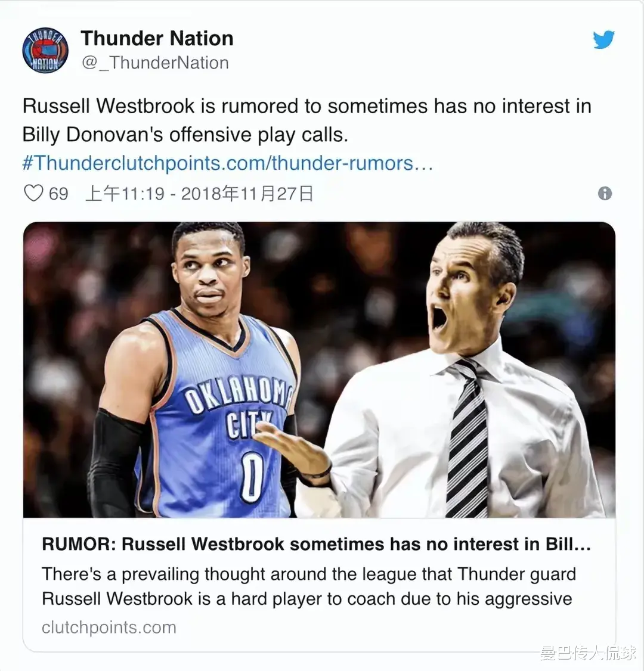Click the Twitter bird logo icon
The height and width of the screenshot is (671, 644).
pyautogui.click(x=603, y=40)
